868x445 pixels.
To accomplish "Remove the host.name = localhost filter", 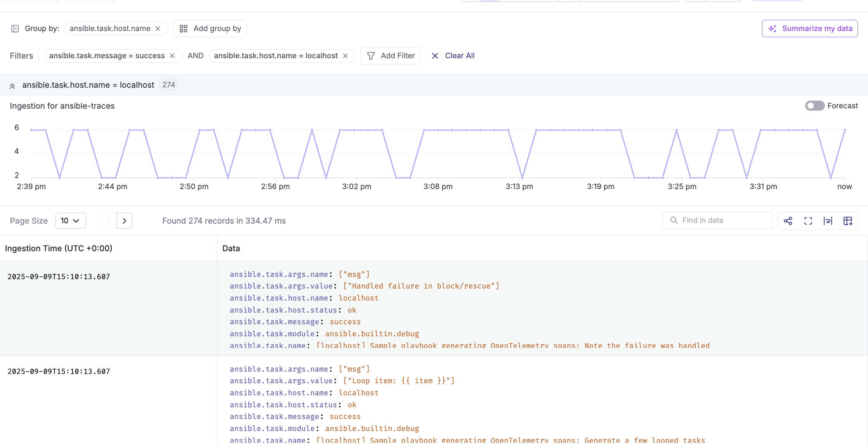I will (345, 56).
